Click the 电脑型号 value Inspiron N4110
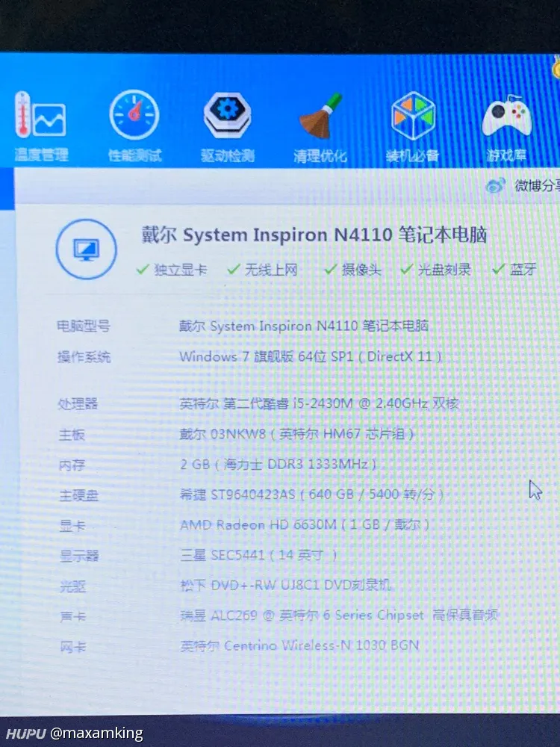The image size is (560, 747). pos(304,326)
